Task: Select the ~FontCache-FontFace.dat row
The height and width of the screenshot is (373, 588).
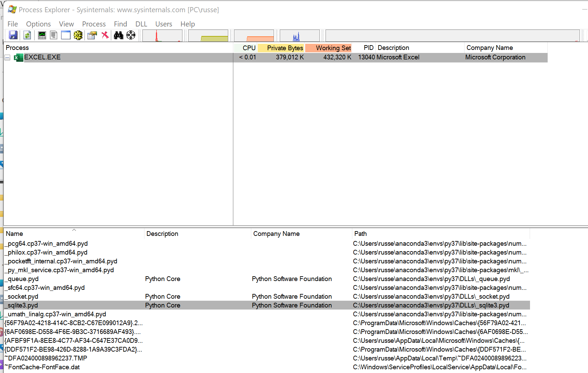Action: (267, 367)
